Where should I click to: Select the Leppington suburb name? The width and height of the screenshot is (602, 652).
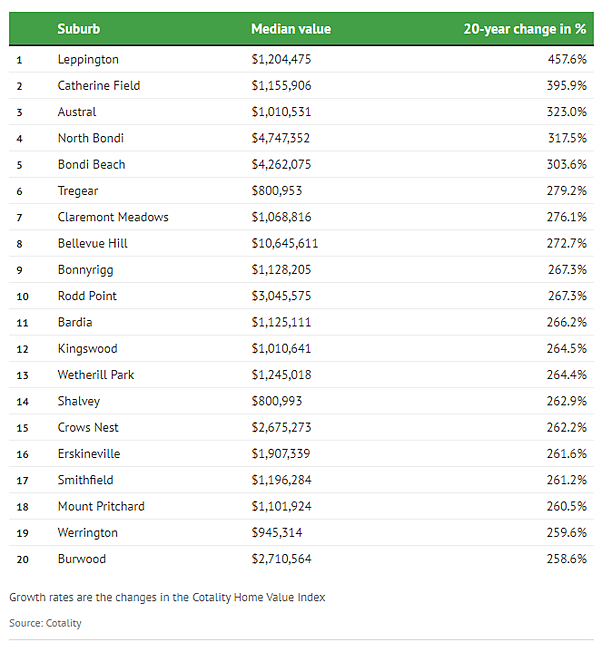point(88,59)
